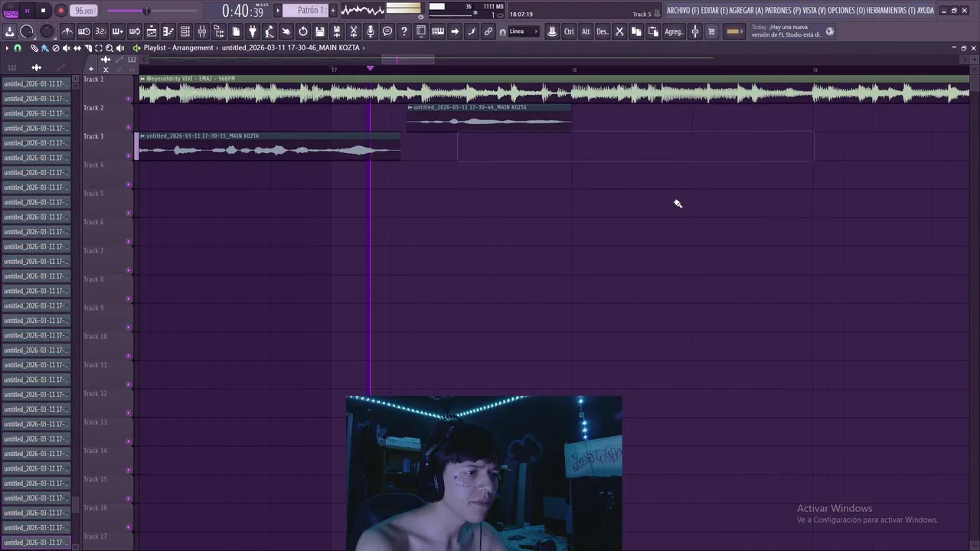Select the @eyesofdirty VIVI audio clip title
Image resolution: width=980 pixels, height=551 pixels.
tap(191, 79)
